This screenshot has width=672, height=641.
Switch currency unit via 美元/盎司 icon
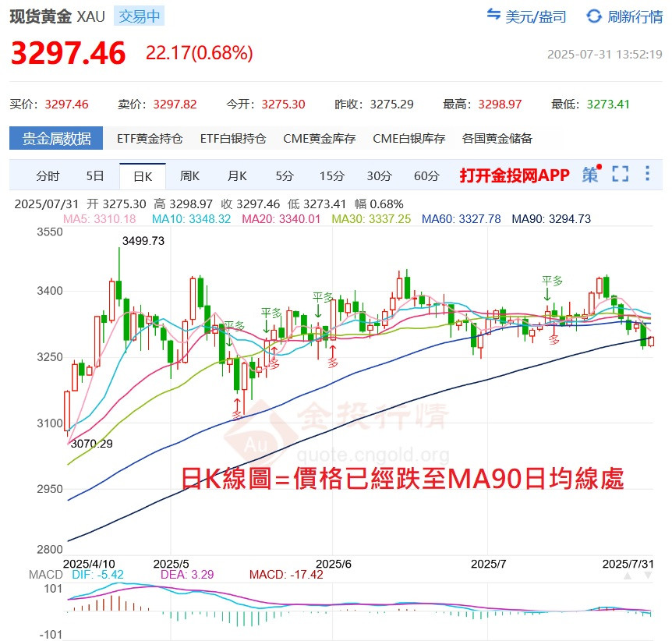click(493, 16)
